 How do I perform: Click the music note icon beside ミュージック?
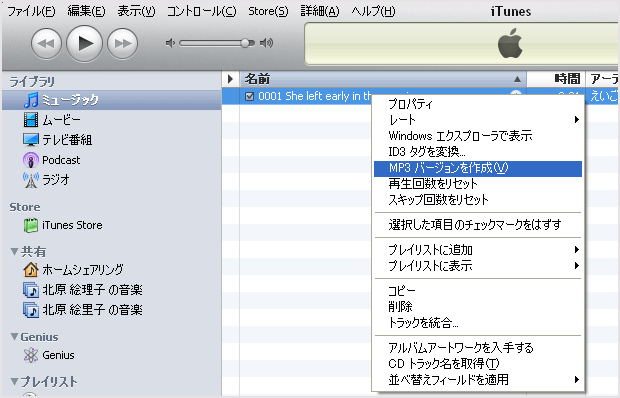point(31,100)
